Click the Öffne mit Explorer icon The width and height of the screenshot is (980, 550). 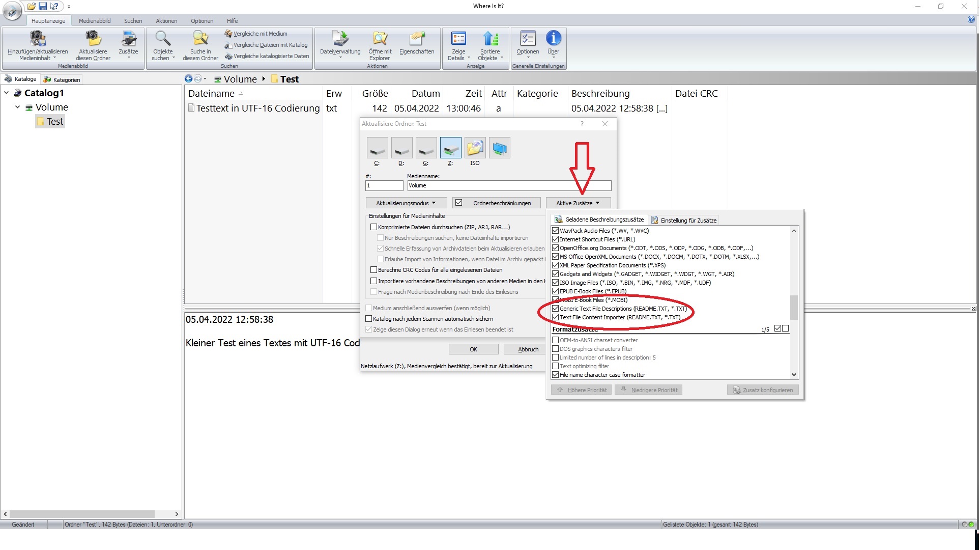[380, 39]
